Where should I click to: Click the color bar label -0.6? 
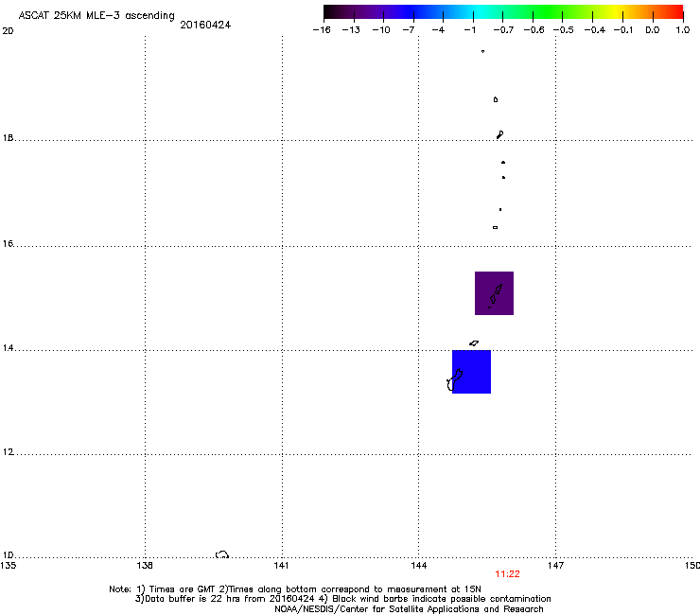tap(534, 30)
